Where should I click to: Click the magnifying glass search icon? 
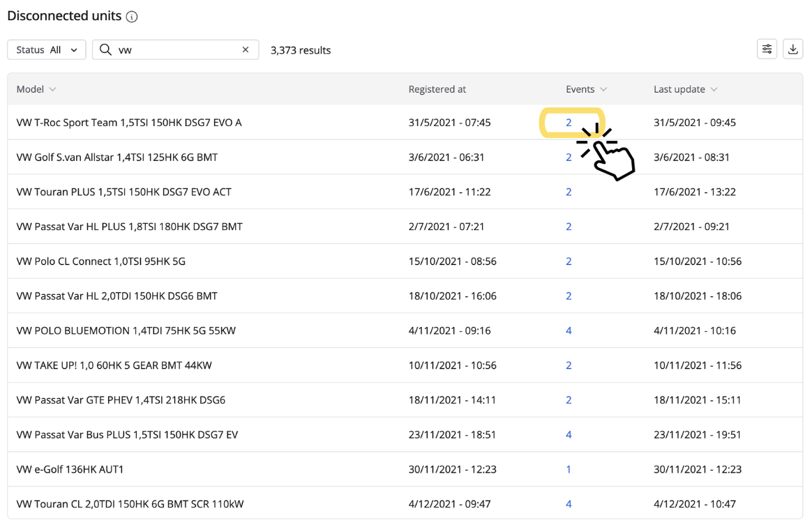[105, 49]
